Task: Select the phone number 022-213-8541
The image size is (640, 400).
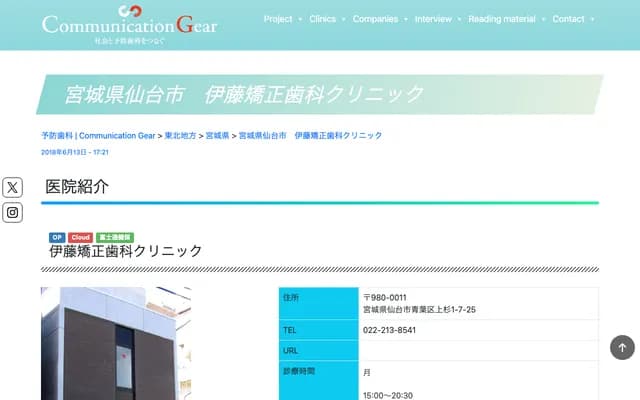Action: 389,330
